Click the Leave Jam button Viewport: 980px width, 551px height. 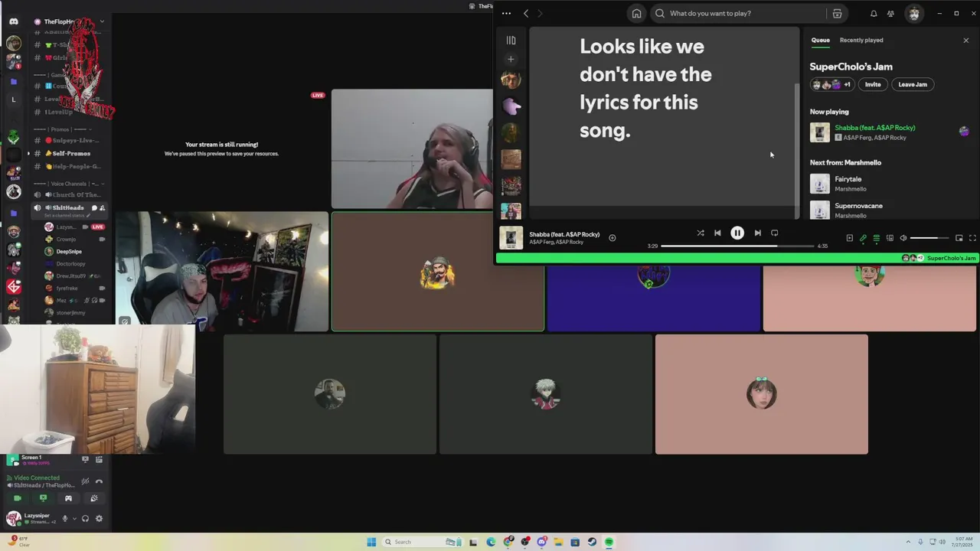tap(913, 84)
